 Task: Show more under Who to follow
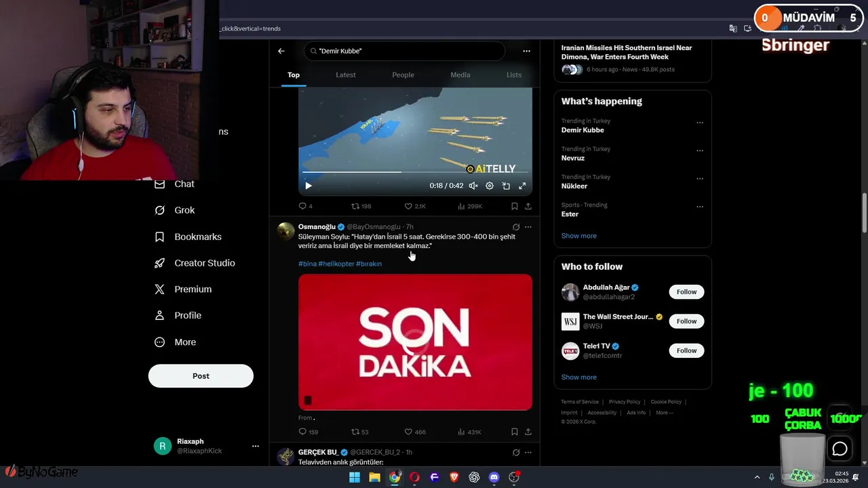click(x=579, y=378)
